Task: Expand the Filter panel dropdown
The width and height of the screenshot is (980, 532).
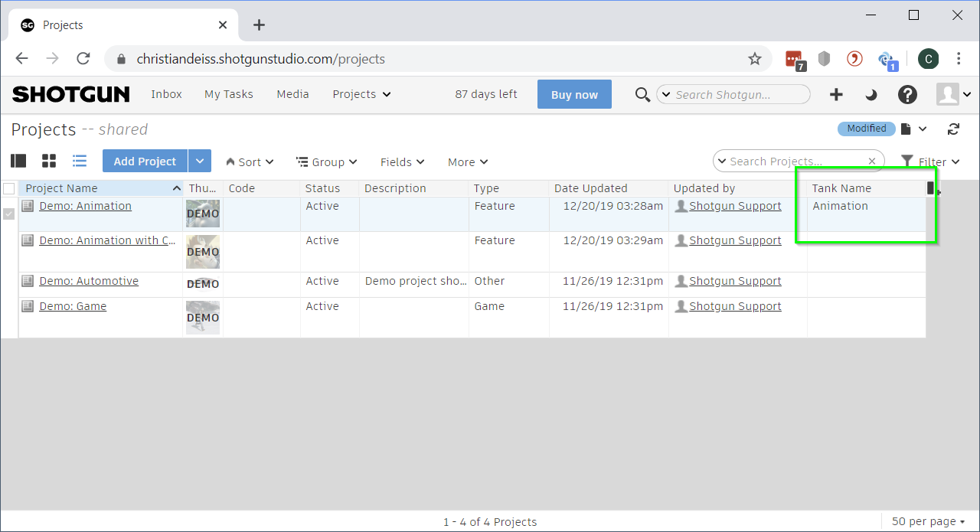Action: pyautogui.click(x=932, y=162)
